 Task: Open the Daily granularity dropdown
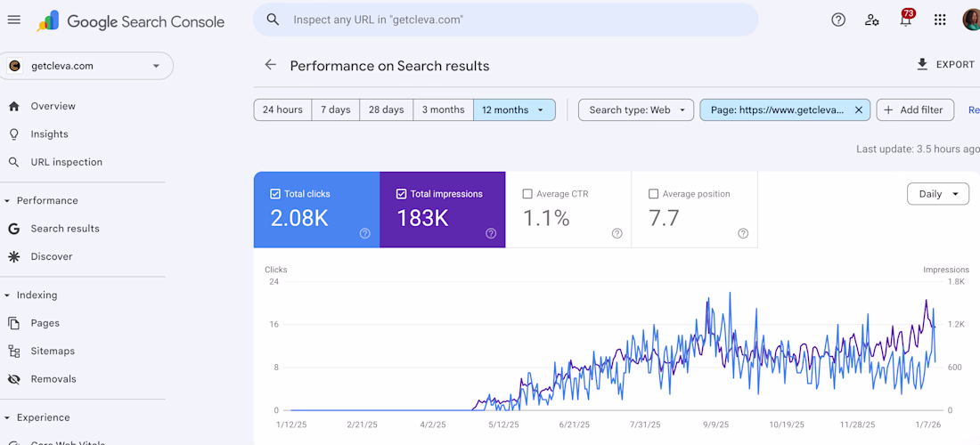click(937, 194)
